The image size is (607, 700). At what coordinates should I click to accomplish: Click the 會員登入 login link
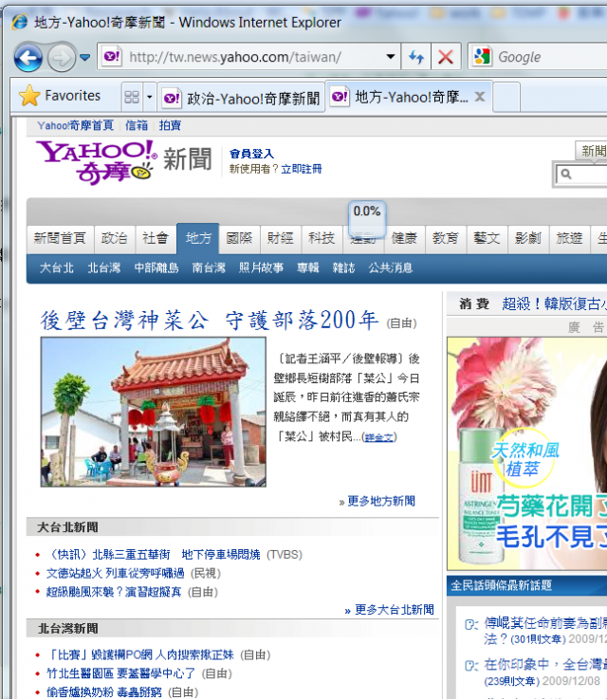(251, 154)
